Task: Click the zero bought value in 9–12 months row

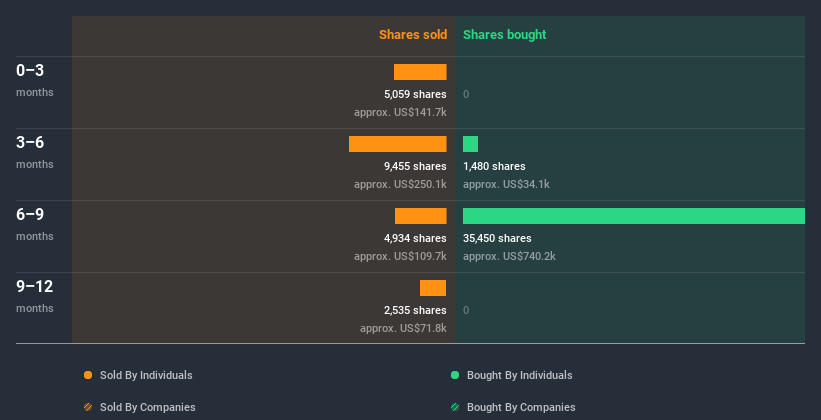Action: point(466,310)
